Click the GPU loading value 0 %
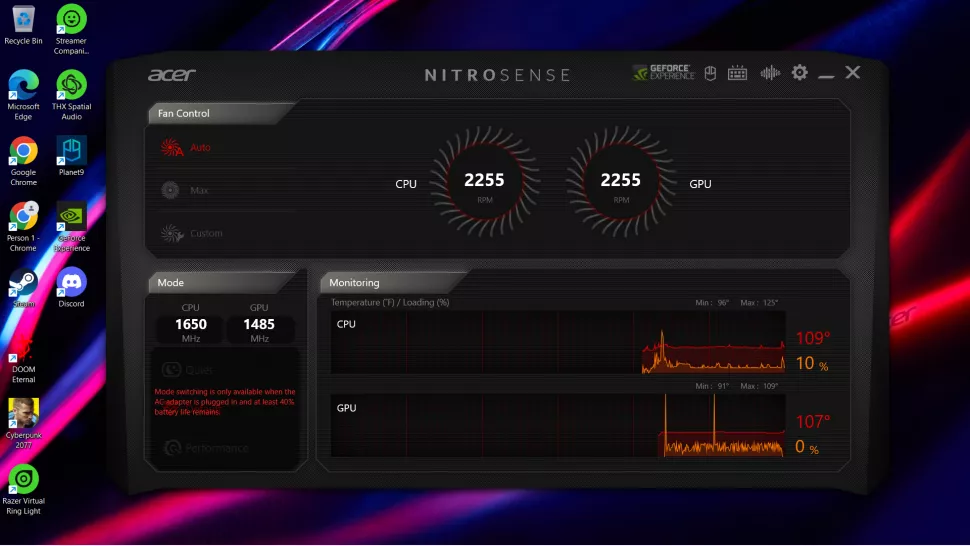 (807, 447)
